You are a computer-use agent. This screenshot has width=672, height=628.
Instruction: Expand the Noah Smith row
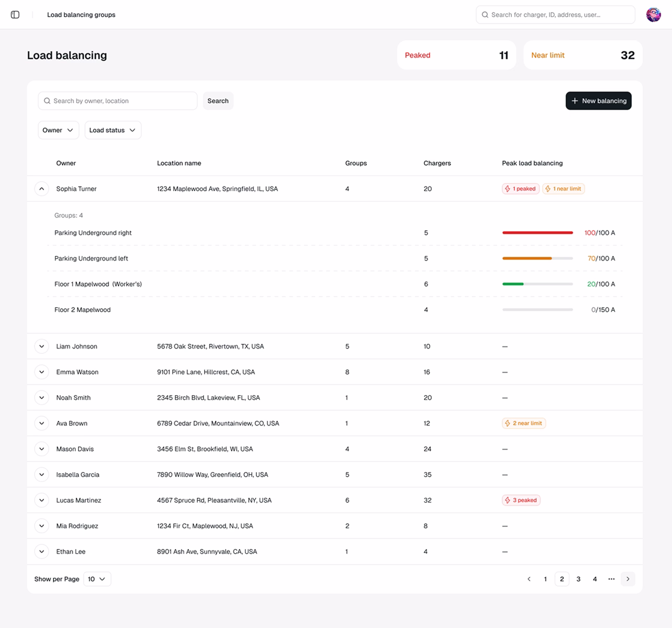click(41, 398)
